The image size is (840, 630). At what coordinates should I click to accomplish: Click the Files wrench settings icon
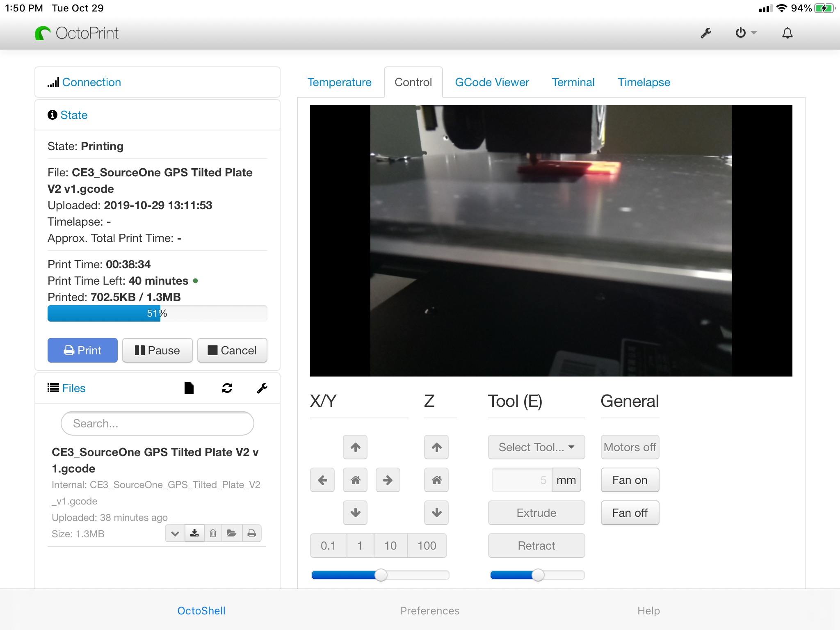point(262,388)
